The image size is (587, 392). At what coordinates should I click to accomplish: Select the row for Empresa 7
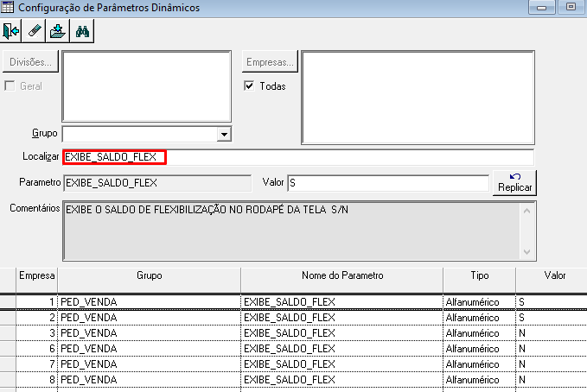294,364
